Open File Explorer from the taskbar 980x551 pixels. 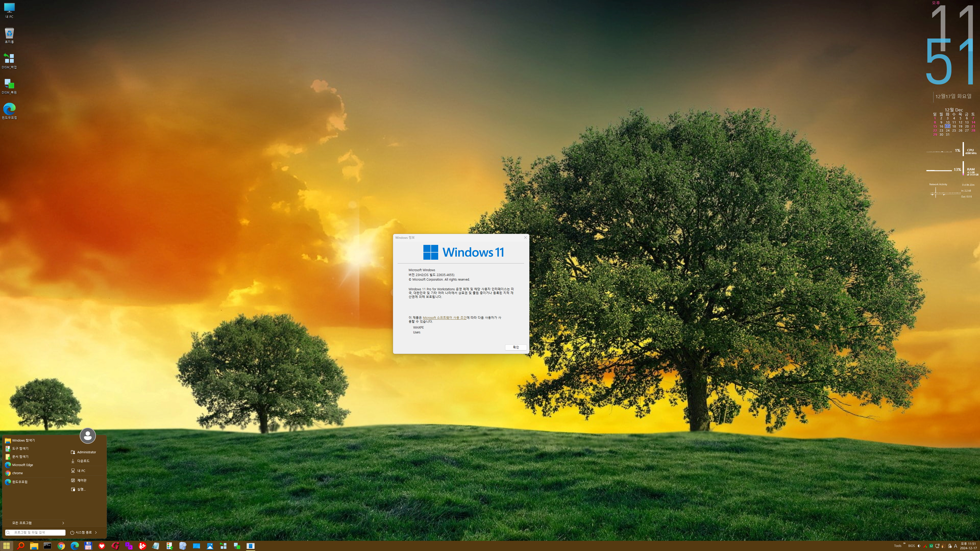coord(34,546)
